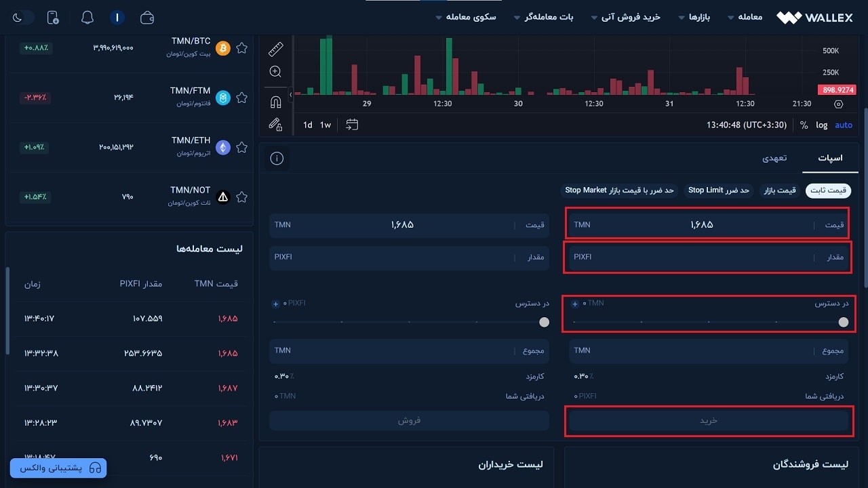Favorite the TMN/FTM pair star
The image size is (868, 488).
[x=241, y=98]
